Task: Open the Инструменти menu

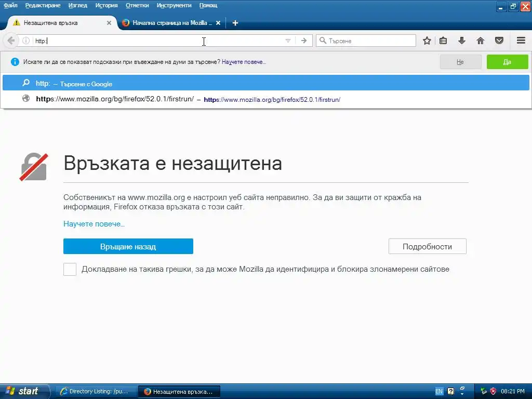Action: tap(174, 5)
